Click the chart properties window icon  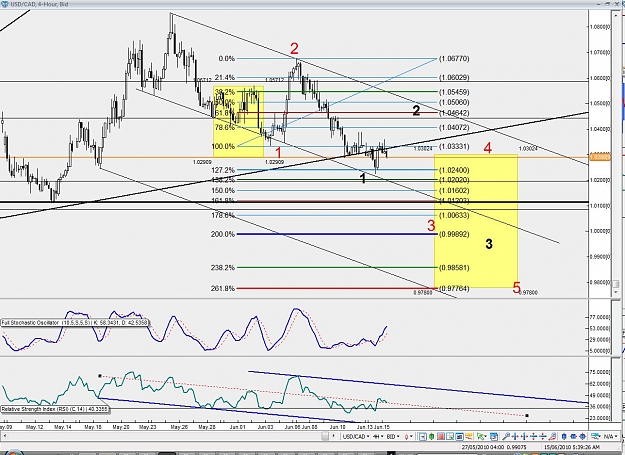tap(493, 437)
